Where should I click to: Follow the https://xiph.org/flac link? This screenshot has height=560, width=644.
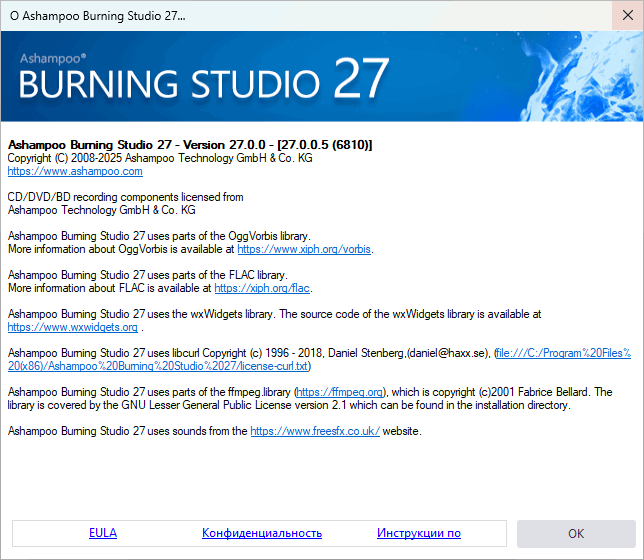262,288
